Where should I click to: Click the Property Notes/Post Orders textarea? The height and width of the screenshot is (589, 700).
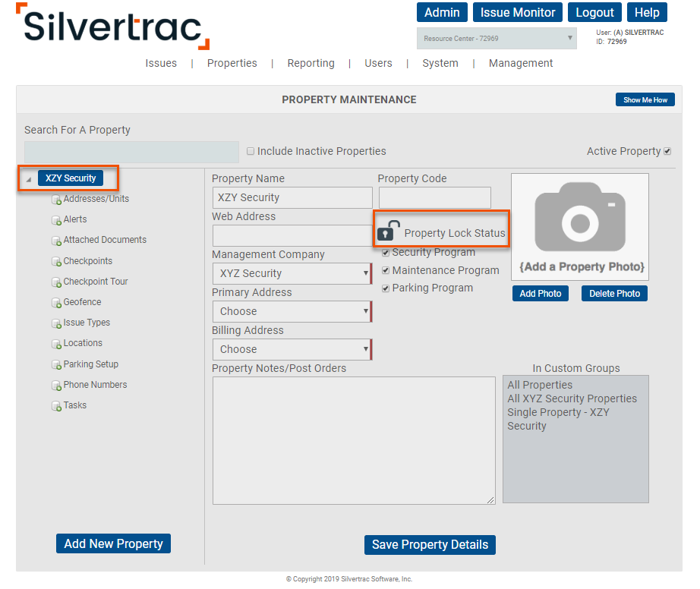pos(354,440)
